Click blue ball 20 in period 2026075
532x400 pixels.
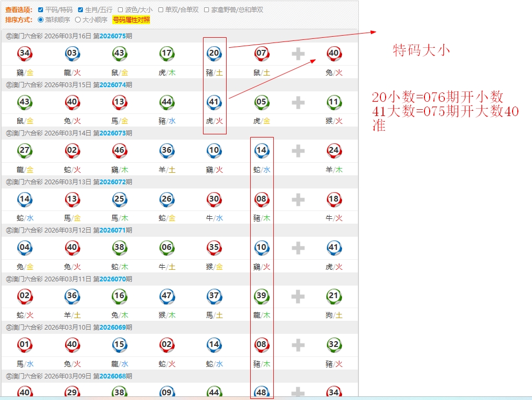214,54
